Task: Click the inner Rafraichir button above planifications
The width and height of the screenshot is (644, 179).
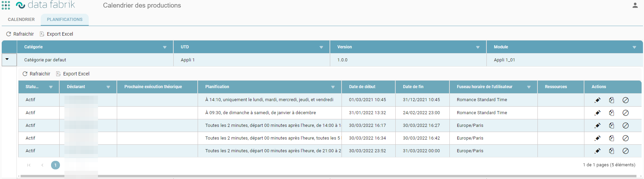Action: [x=37, y=74]
